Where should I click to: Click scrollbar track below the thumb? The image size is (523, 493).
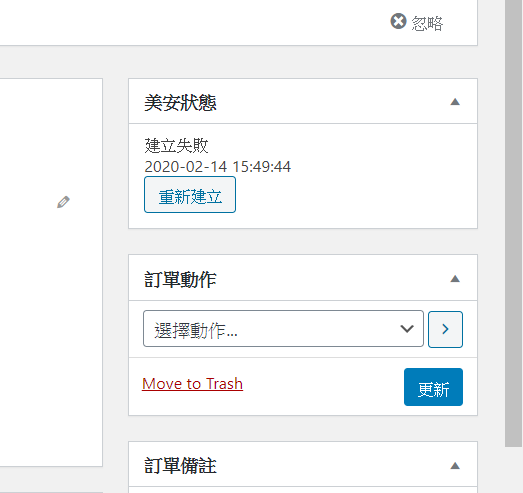tap(514, 470)
